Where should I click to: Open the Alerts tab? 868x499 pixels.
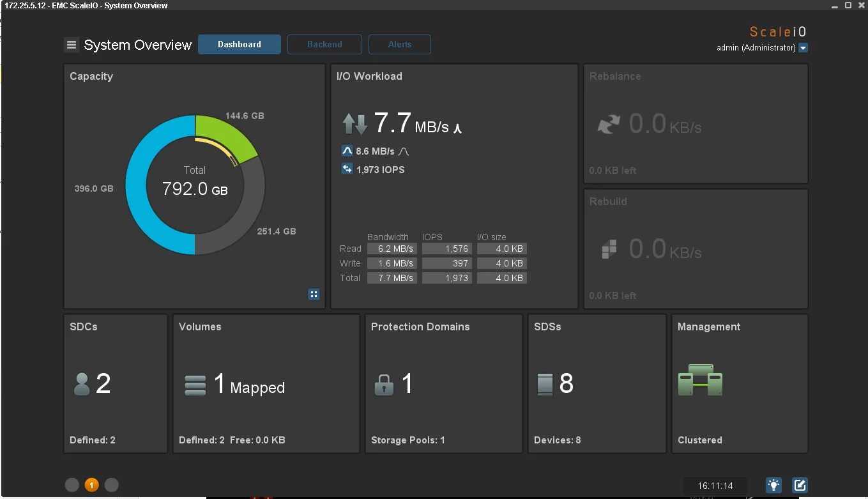(x=400, y=45)
